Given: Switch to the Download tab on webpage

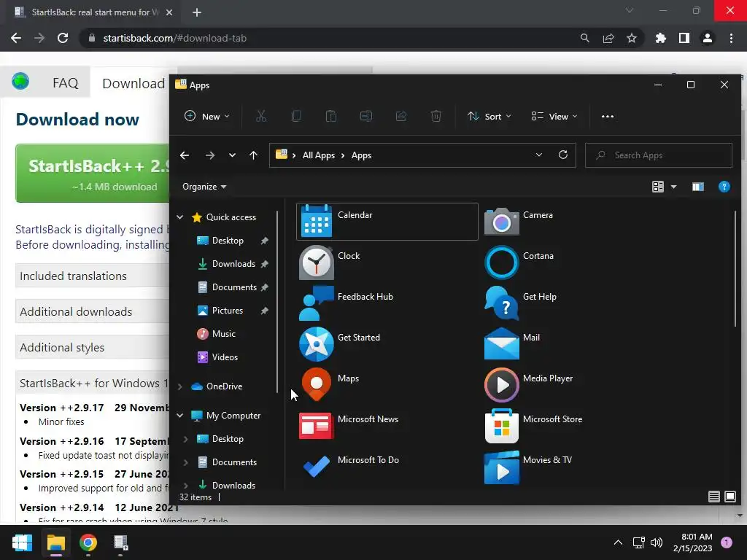Looking at the screenshot, I should 133,83.
